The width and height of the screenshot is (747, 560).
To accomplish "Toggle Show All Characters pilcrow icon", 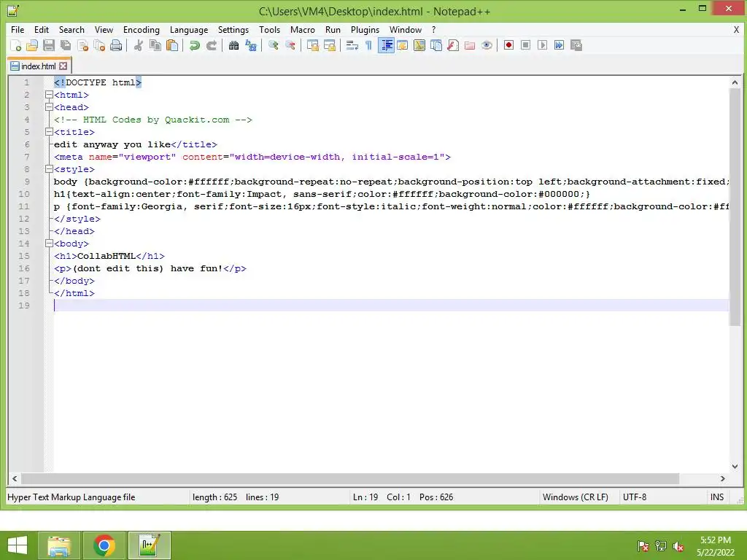I will click(368, 45).
